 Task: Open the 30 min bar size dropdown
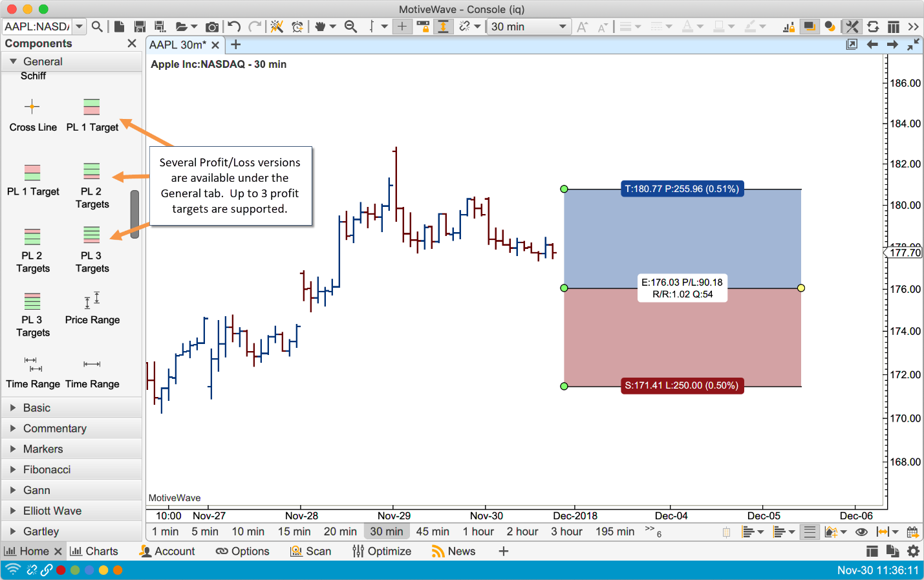[x=528, y=27]
